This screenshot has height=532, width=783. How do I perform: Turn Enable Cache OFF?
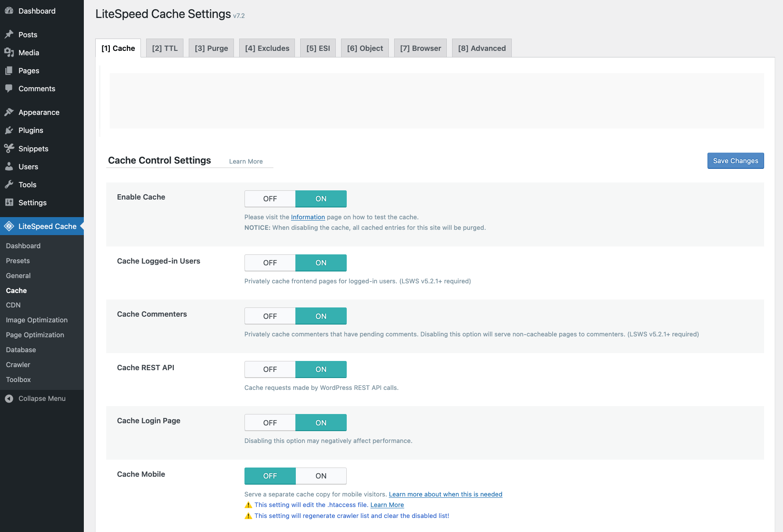[270, 199]
